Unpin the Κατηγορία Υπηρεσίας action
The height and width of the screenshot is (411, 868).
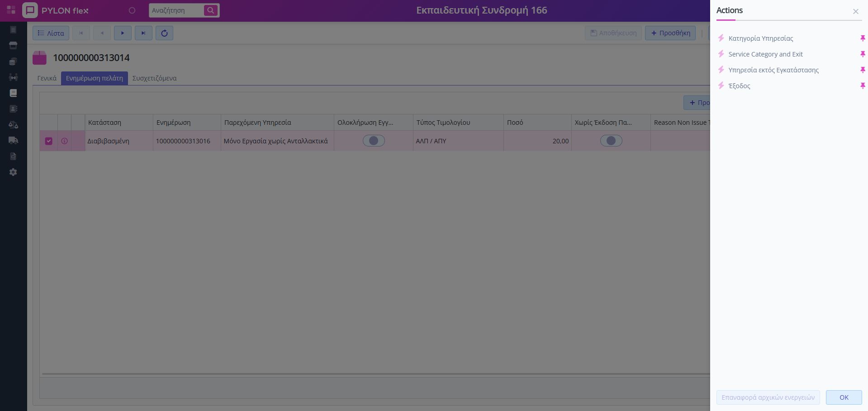pyautogui.click(x=862, y=38)
